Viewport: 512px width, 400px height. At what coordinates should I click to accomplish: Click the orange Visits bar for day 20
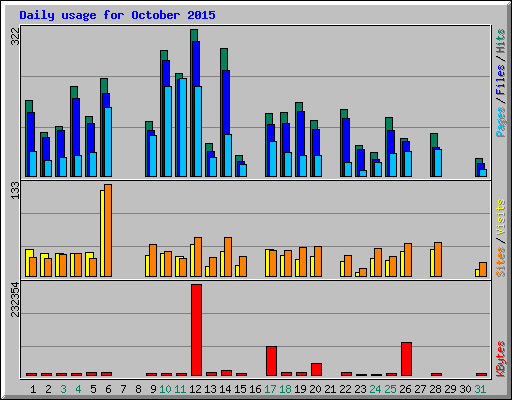318,261
